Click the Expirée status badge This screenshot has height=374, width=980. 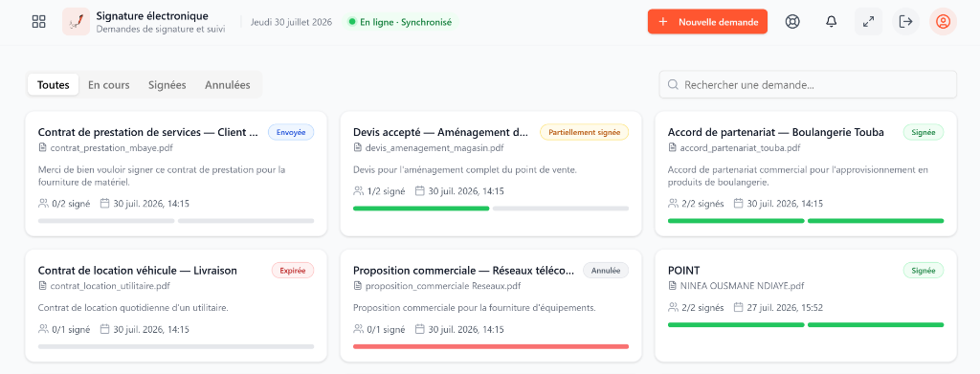pos(293,271)
